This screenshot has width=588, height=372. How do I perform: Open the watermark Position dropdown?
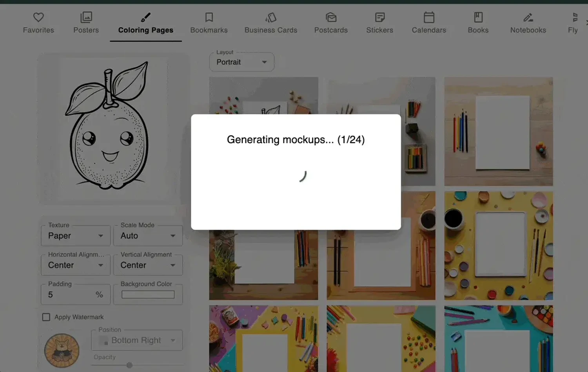click(136, 340)
